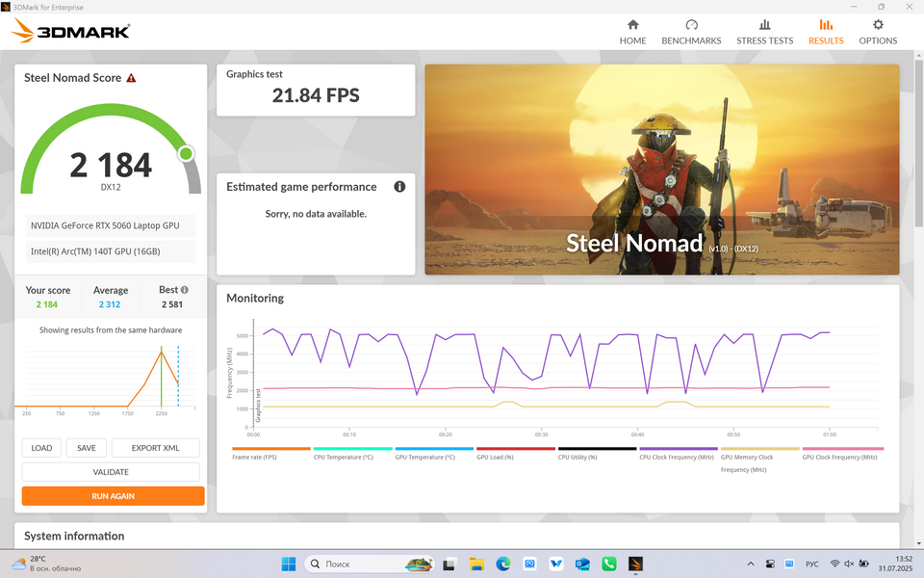
Task: Click the info icon next to Best score
Action: click(x=185, y=290)
